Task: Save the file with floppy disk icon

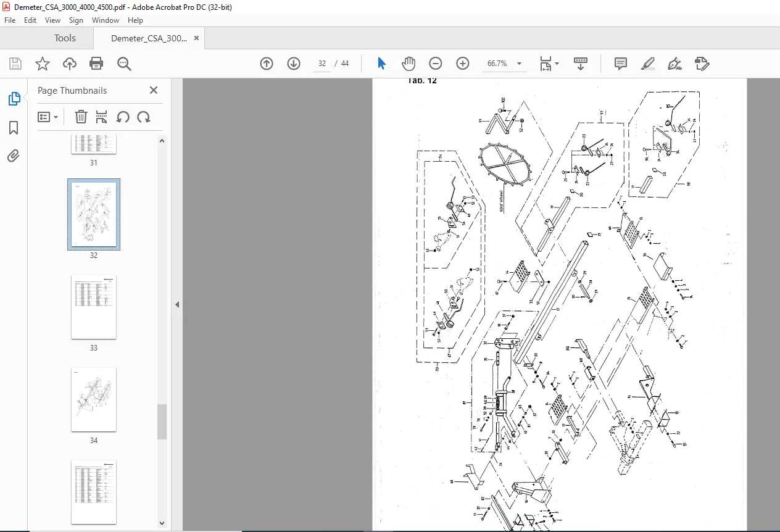Action: (x=15, y=64)
